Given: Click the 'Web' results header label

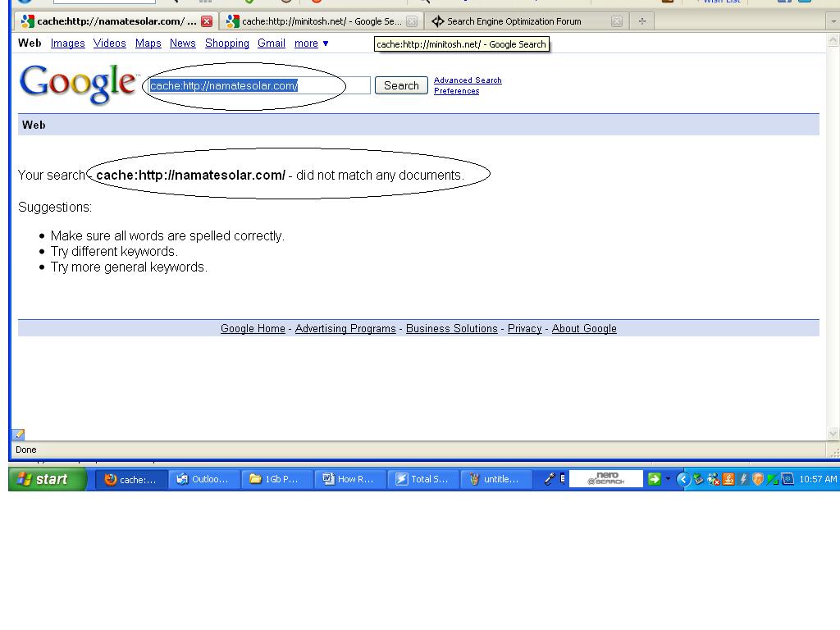Looking at the screenshot, I should click(34, 125).
